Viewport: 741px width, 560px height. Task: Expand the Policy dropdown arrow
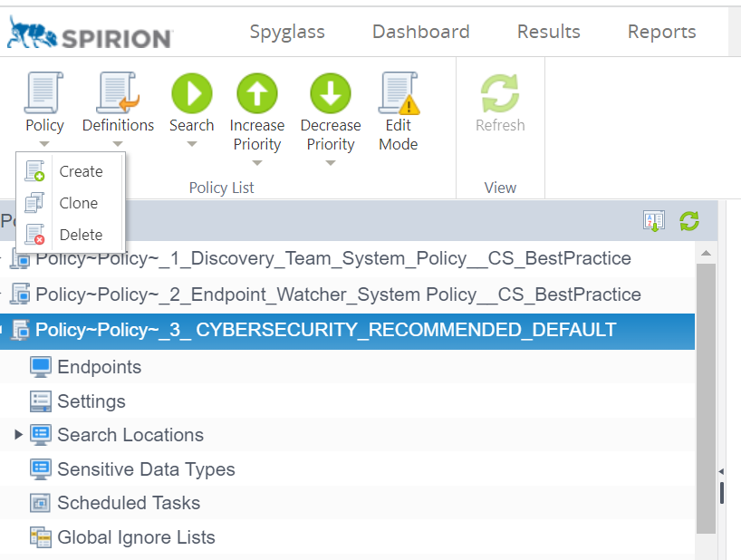(x=44, y=144)
